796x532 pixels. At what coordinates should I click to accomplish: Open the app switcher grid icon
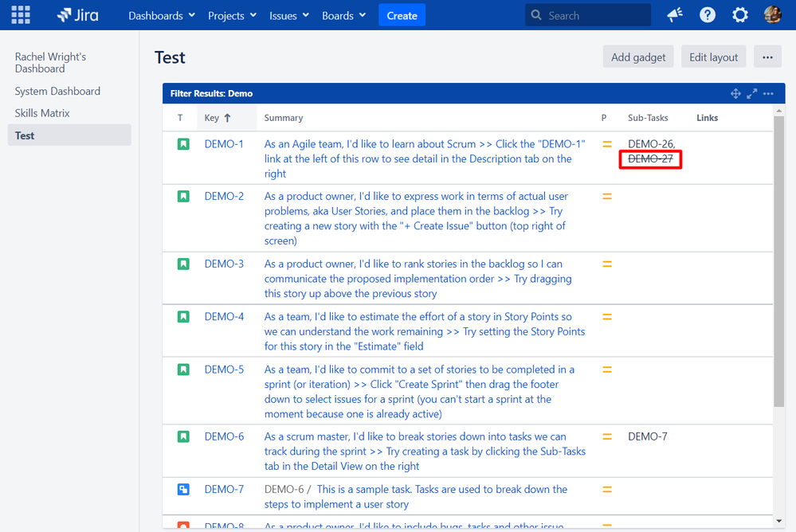(21, 14)
